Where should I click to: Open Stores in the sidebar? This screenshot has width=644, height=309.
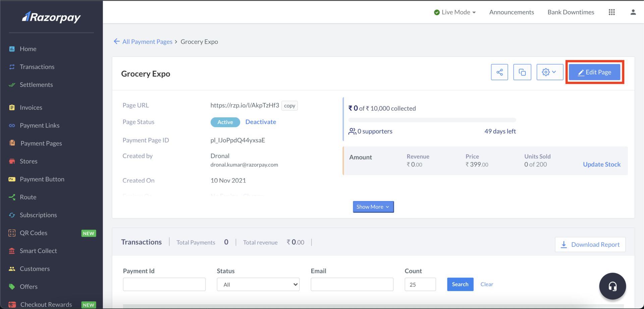click(x=29, y=161)
